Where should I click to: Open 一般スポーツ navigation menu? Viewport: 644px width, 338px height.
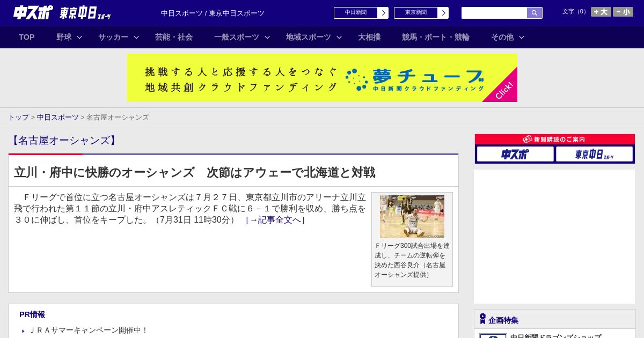pyautogui.click(x=237, y=37)
